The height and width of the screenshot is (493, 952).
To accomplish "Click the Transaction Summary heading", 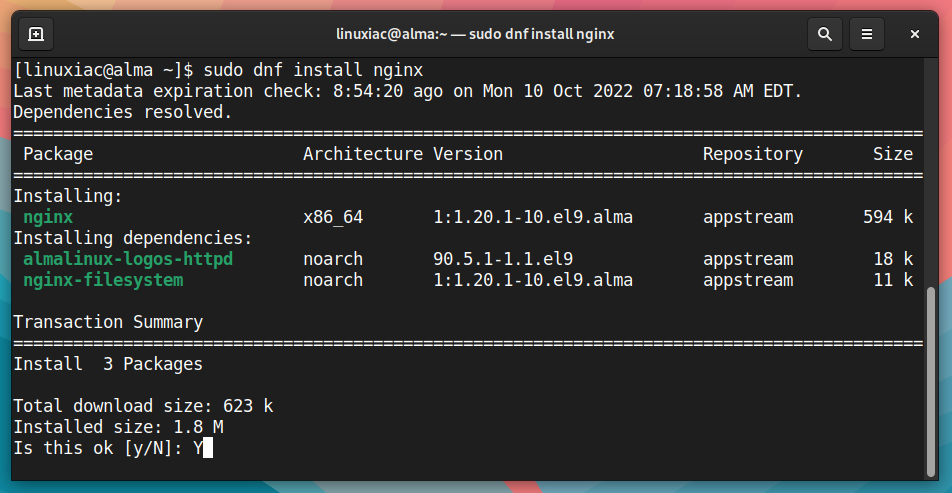I will pos(108,322).
